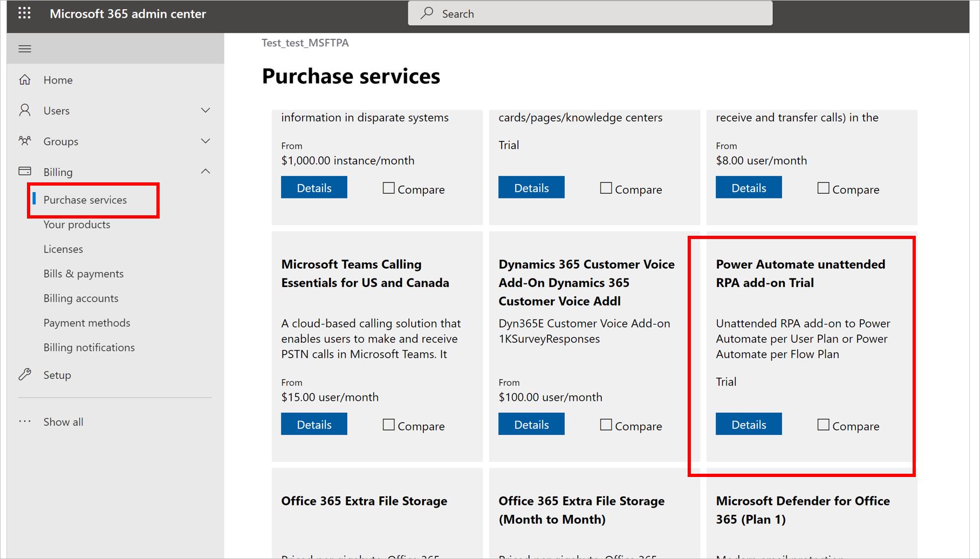980x559 pixels.
Task: Check Compare for $8.00 user/month product
Action: (823, 188)
